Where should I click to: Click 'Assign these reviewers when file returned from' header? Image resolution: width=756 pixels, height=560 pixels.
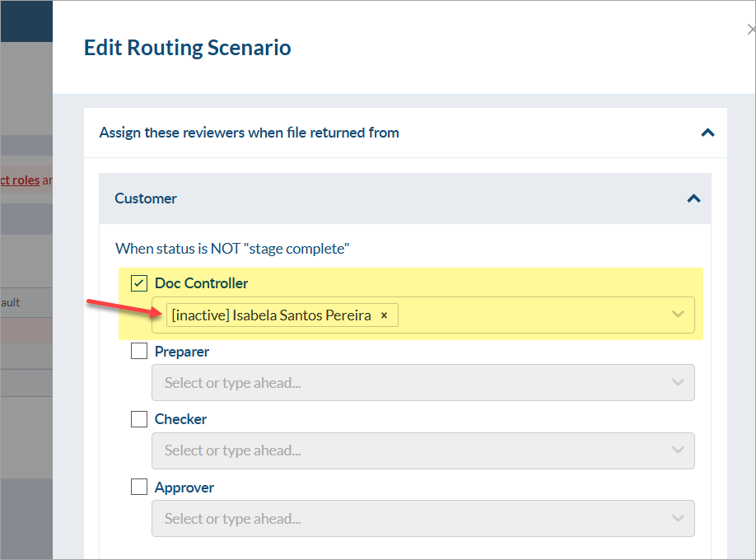click(249, 133)
